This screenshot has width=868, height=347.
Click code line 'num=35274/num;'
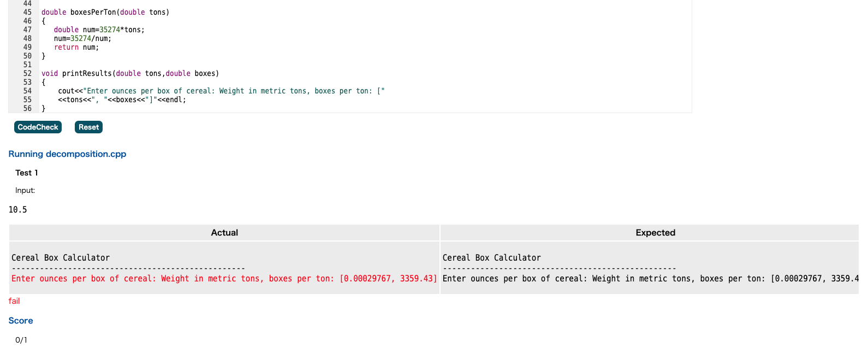pos(82,38)
